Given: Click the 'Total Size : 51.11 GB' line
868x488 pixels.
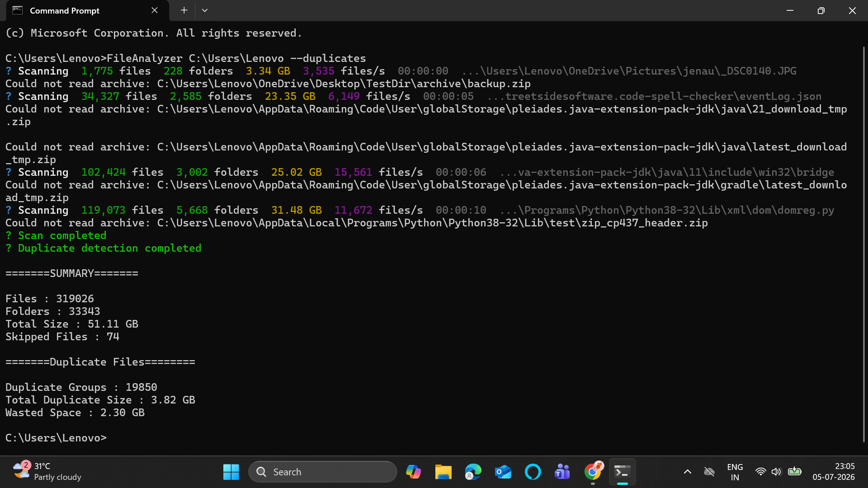Looking at the screenshot, I should 72,324.
